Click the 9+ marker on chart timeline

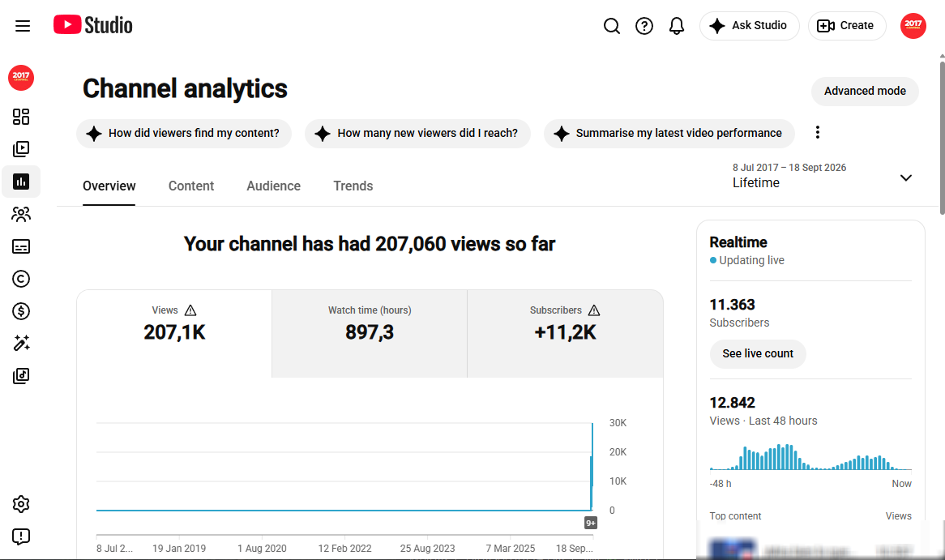(x=591, y=524)
